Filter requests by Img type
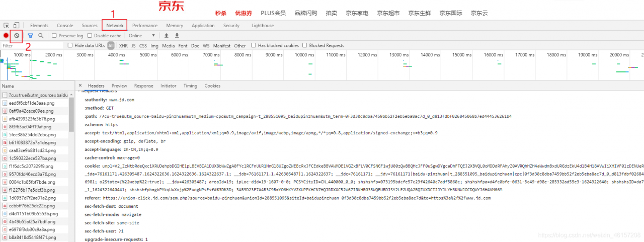The image size is (644, 242). coord(154,45)
